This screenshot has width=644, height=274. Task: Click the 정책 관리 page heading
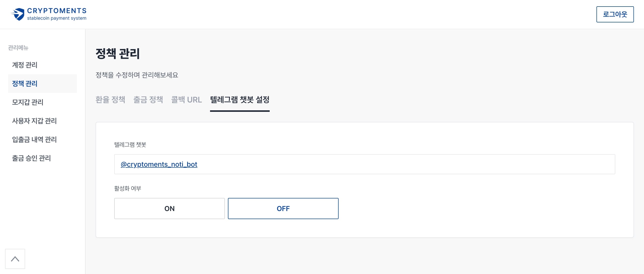coord(117,53)
